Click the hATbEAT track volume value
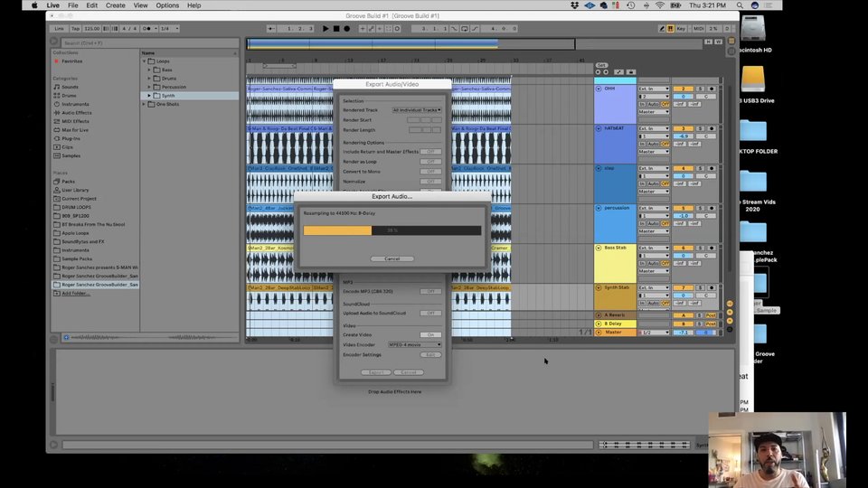868x488 pixels. click(684, 136)
